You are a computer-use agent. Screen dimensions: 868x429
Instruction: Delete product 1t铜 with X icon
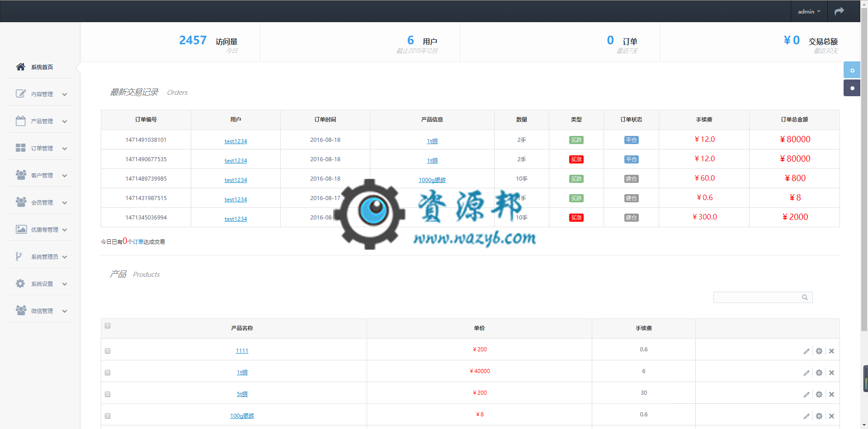(x=831, y=373)
